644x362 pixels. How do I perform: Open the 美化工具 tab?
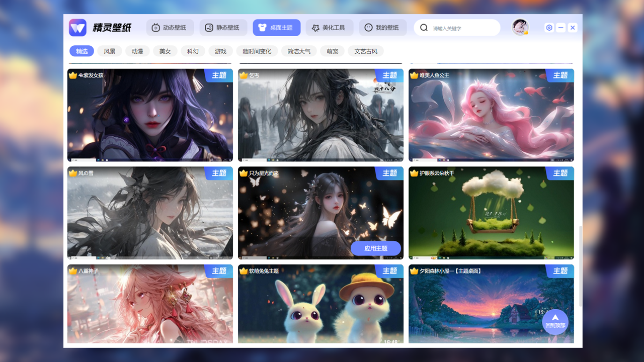click(x=329, y=28)
